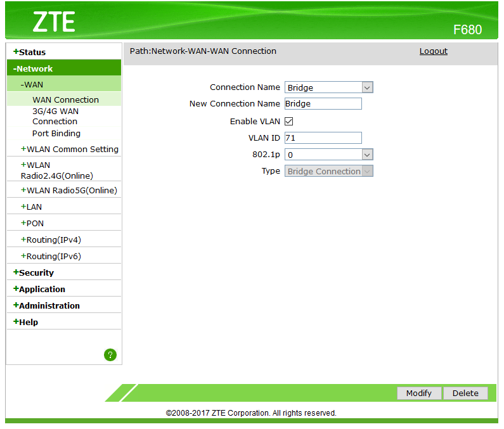Expand WLAN Radio5G(Online) submenu
Image resolution: width=504 pixels, height=429 pixels.
coord(69,190)
